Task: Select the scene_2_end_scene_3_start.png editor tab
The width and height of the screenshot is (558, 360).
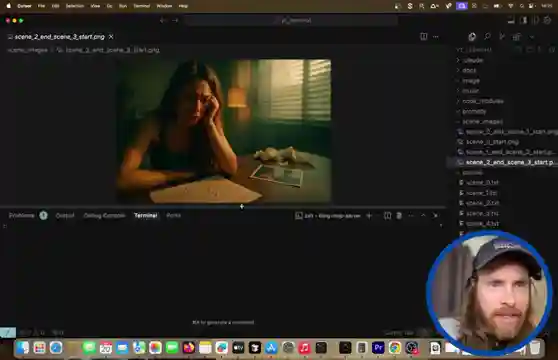Action: pos(60,37)
